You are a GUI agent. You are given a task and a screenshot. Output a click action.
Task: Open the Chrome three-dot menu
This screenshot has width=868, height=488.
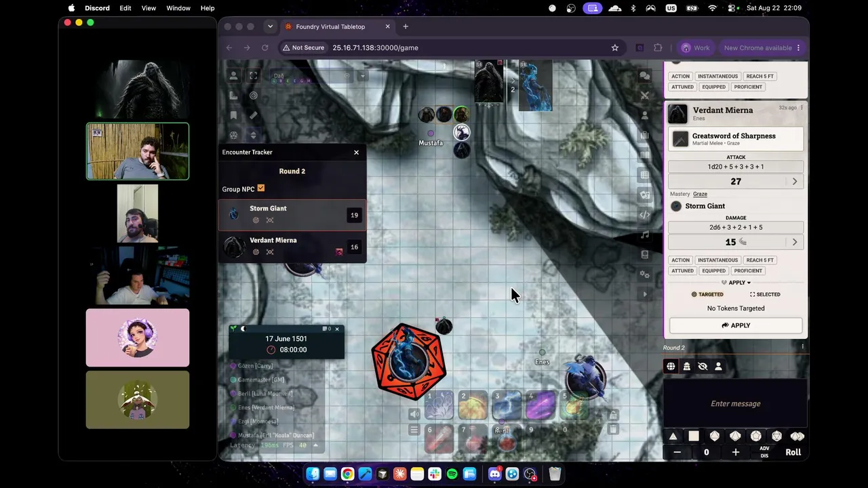pos(798,47)
